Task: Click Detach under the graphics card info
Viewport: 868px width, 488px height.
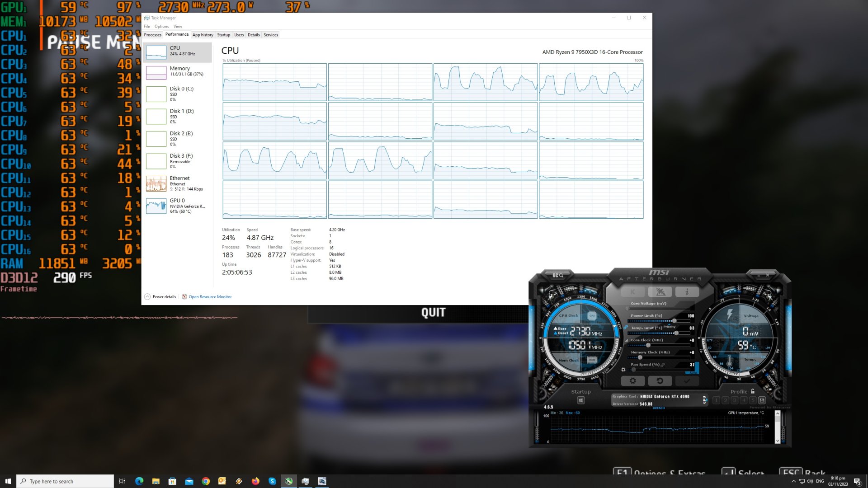Action: click(659, 408)
